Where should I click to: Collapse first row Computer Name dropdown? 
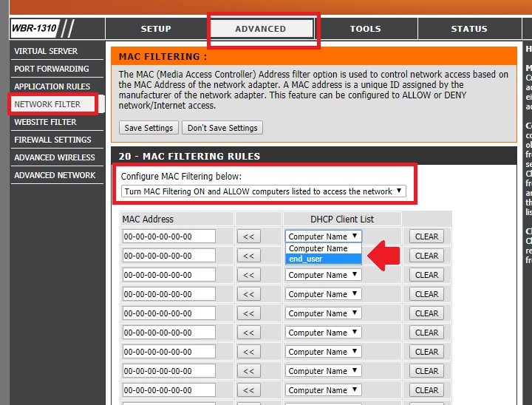coord(324,236)
